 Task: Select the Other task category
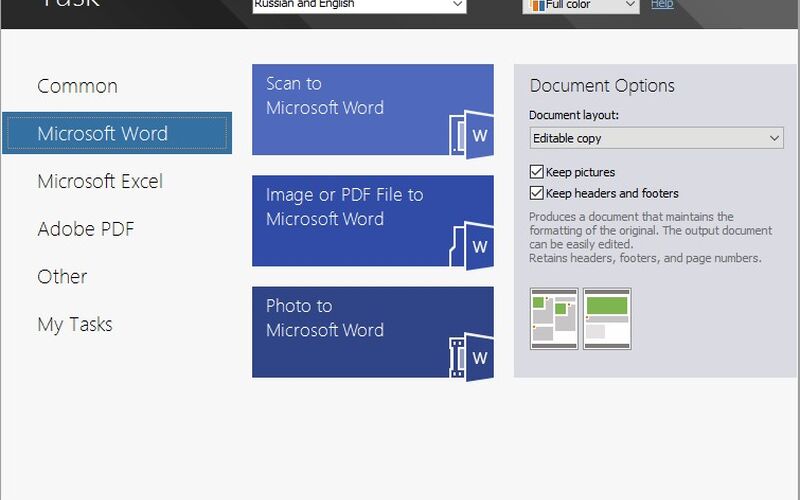click(x=62, y=277)
